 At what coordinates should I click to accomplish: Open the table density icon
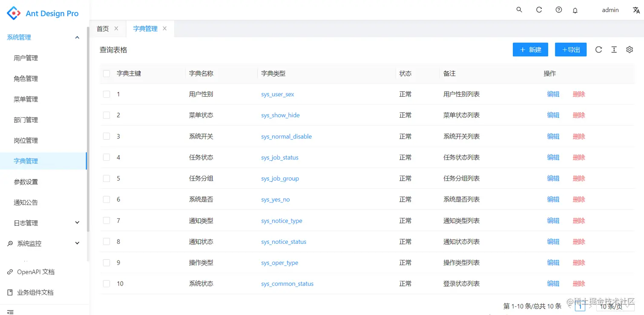tap(614, 50)
